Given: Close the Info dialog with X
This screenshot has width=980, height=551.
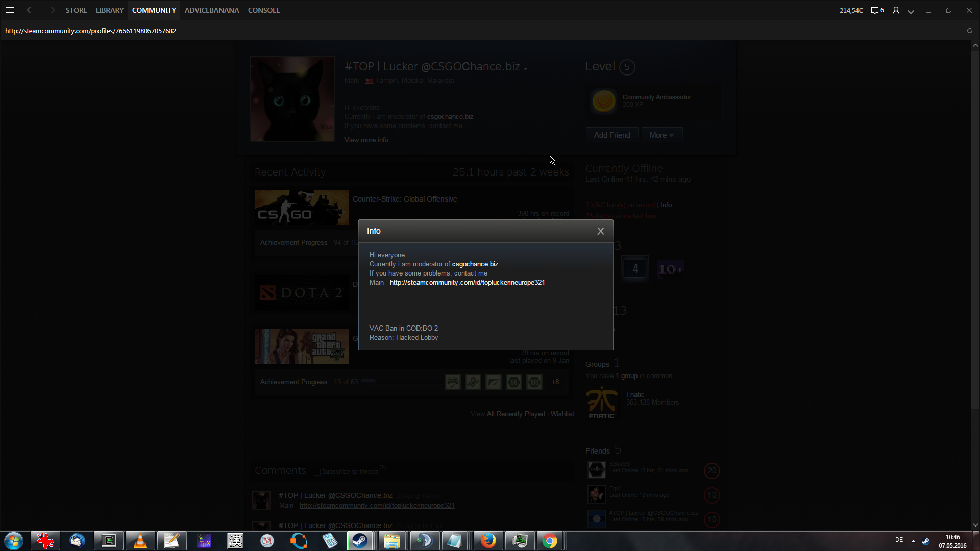Looking at the screenshot, I should click(601, 231).
